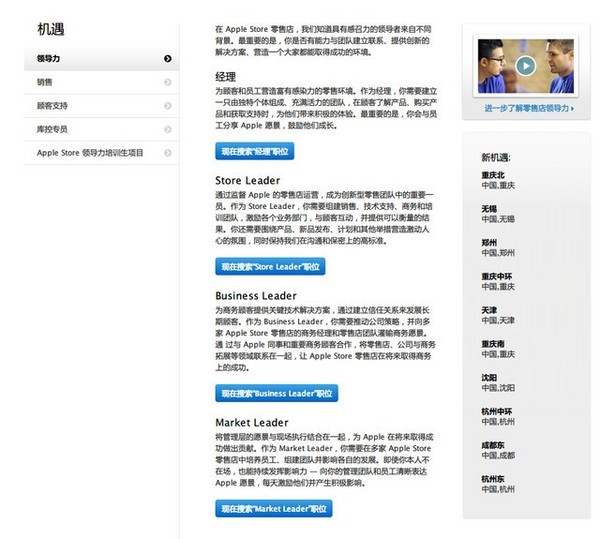
Task: Click arrow icon beside Apple Store 领导力培训生项目
Action: 168,153
